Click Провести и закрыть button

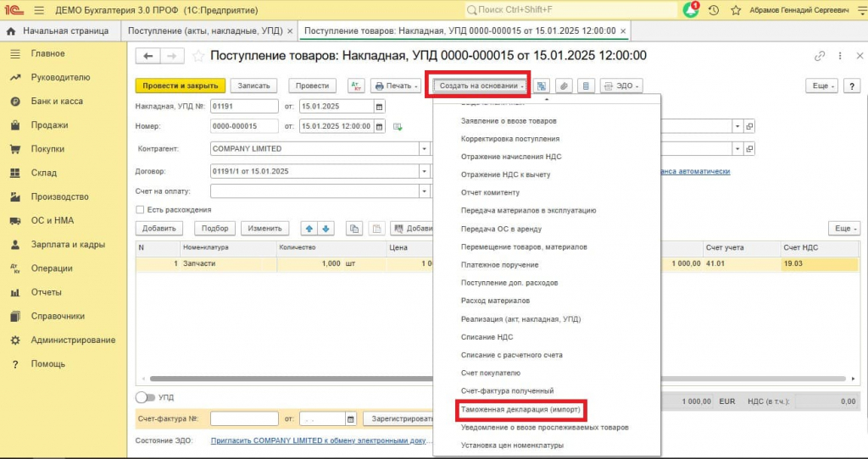point(181,86)
